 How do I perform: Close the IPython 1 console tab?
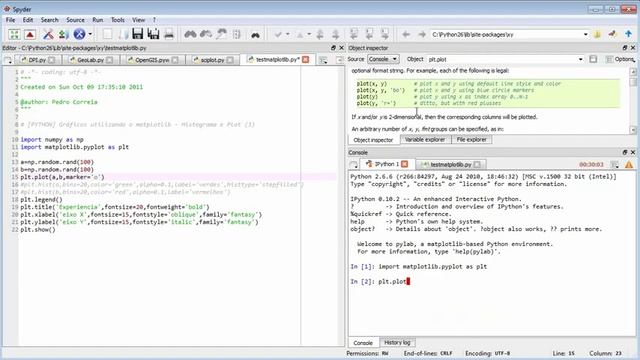click(404, 164)
